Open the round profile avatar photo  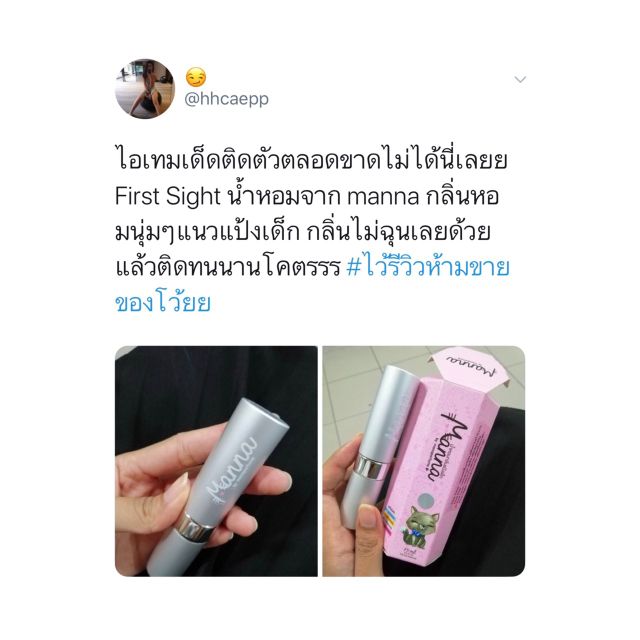tap(145, 89)
